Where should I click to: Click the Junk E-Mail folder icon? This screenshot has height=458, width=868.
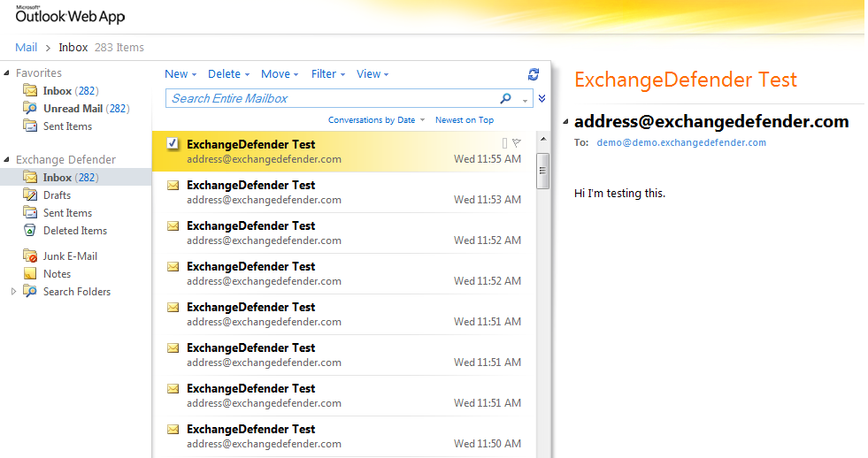pos(30,256)
